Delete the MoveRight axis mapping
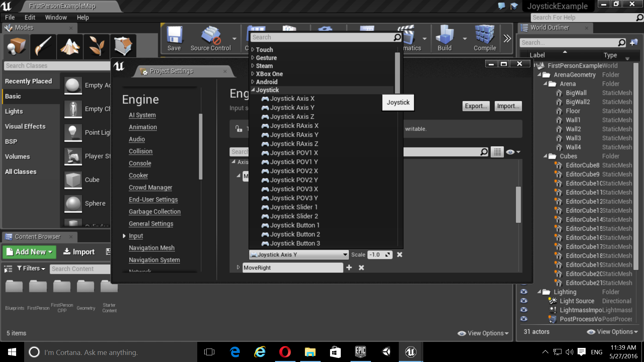The height and width of the screenshot is (362, 644). [361, 267]
